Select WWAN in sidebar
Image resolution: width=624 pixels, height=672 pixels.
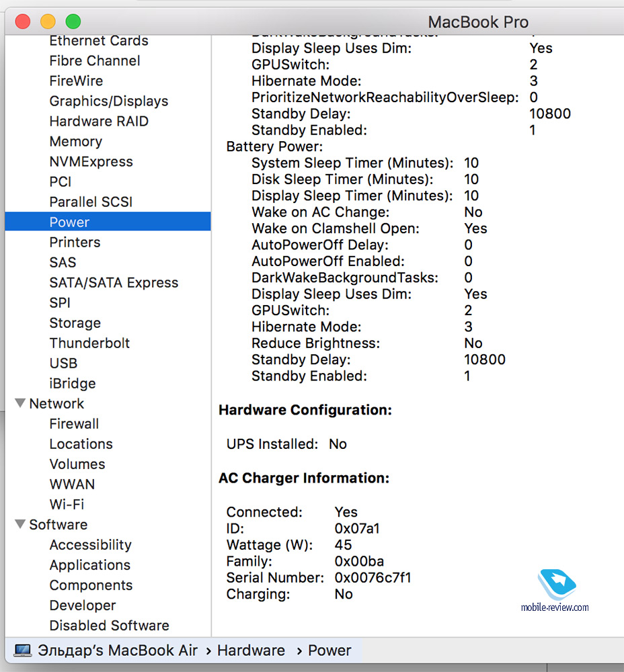point(72,484)
